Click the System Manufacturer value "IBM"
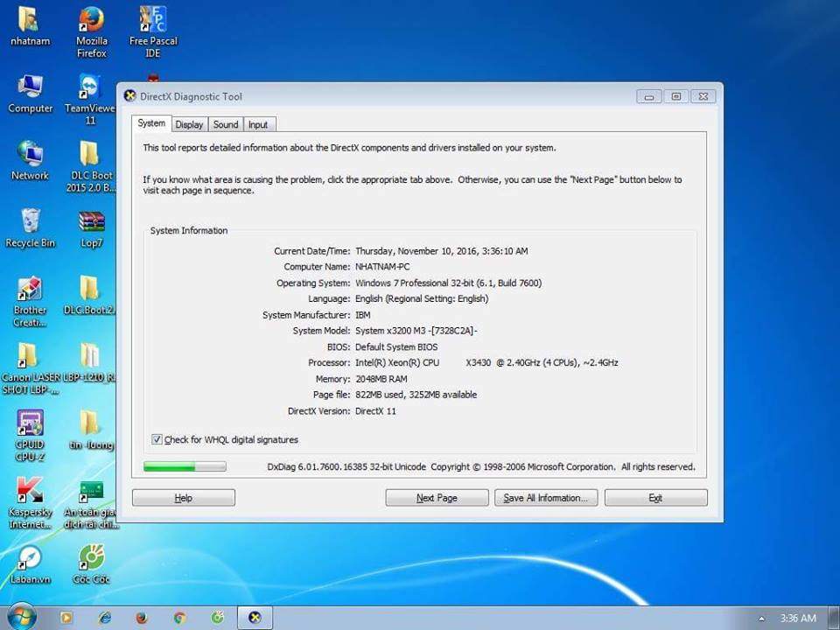The width and height of the screenshot is (840, 630). pos(362,315)
